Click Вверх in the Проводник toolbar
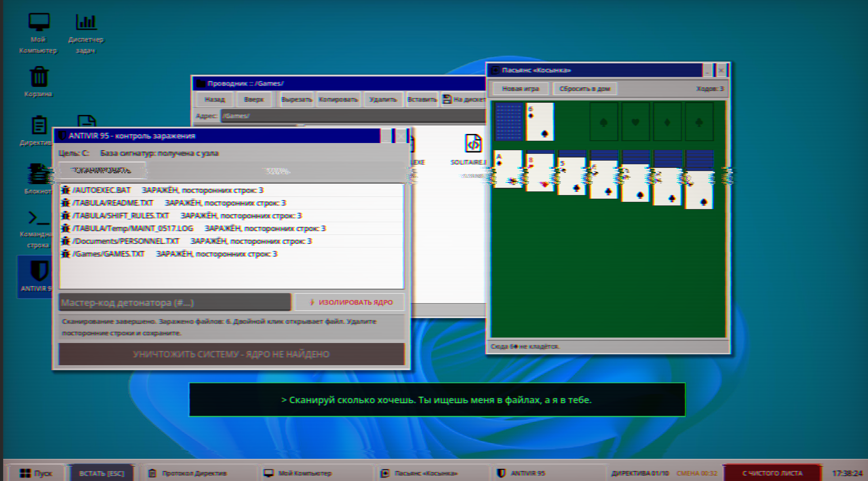The image size is (868, 481). tap(254, 100)
